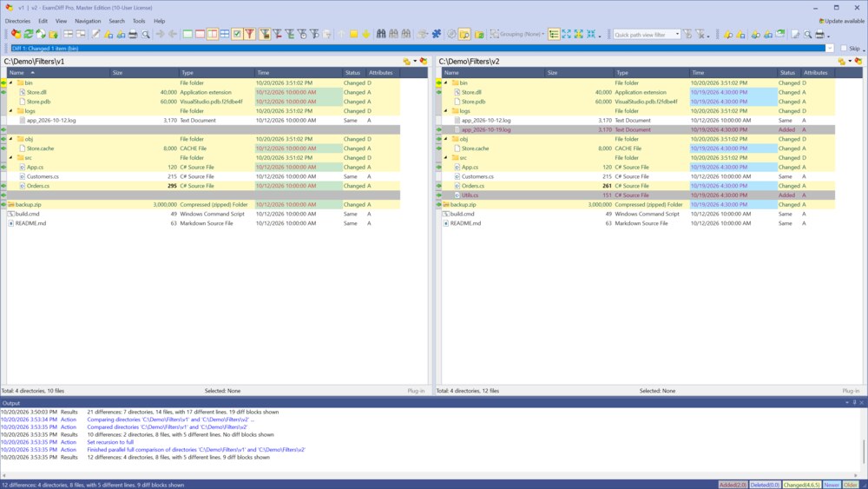Open the Tools menu
Viewport: 868px width, 489px height.
(x=138, y=21)
